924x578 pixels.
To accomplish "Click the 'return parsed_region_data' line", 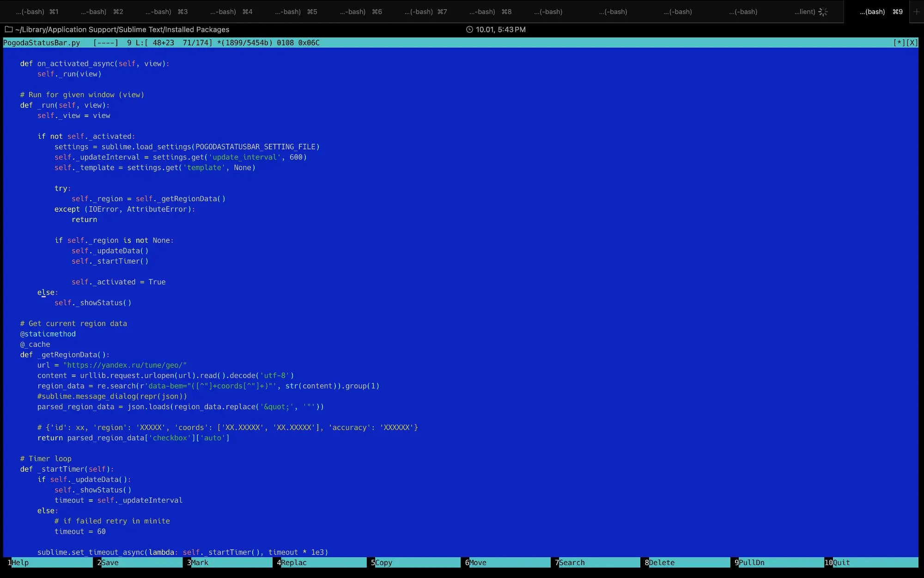I will [134, 438].
